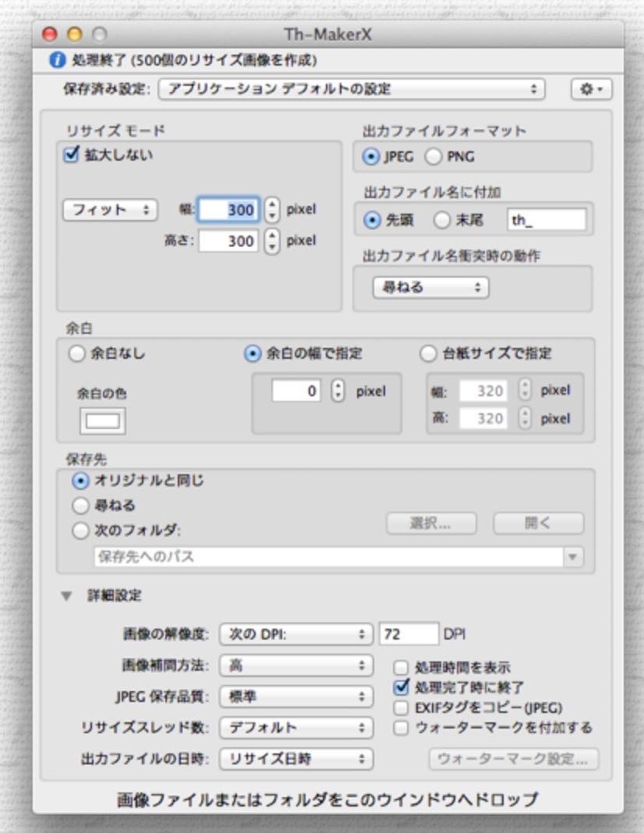Click the height stepper arrows

[271, 241]
